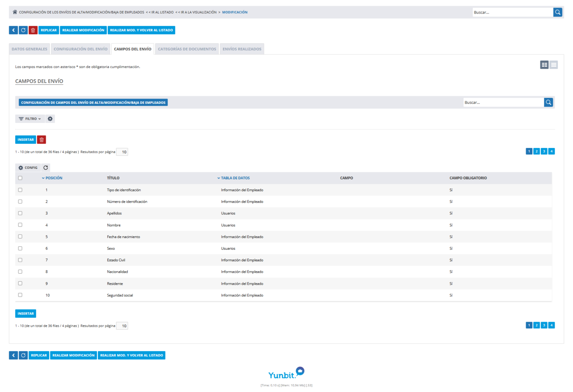Click the top back arrow icon

14,30
